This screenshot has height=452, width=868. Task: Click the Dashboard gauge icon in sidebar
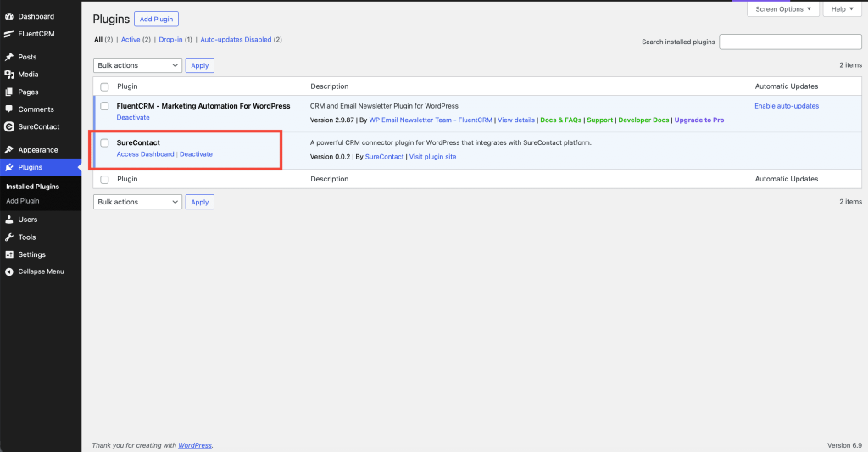8,16
